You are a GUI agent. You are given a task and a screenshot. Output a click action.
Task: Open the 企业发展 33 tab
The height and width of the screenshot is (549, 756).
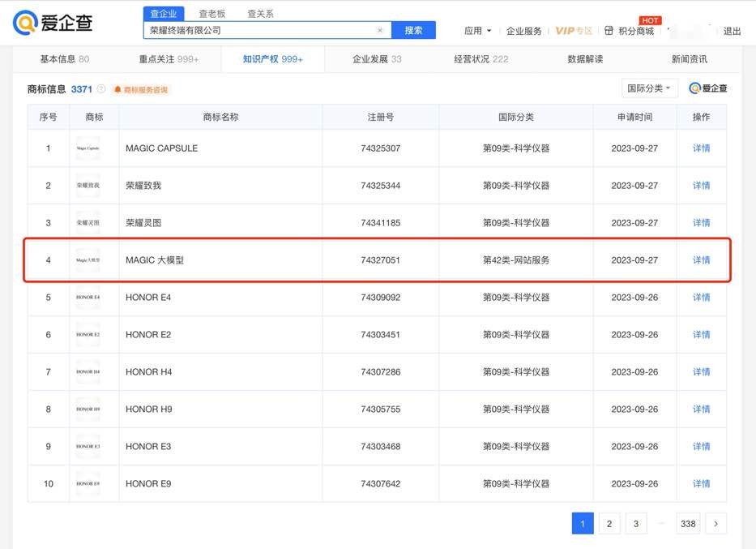pyautogui.click(x=377, y=59)
